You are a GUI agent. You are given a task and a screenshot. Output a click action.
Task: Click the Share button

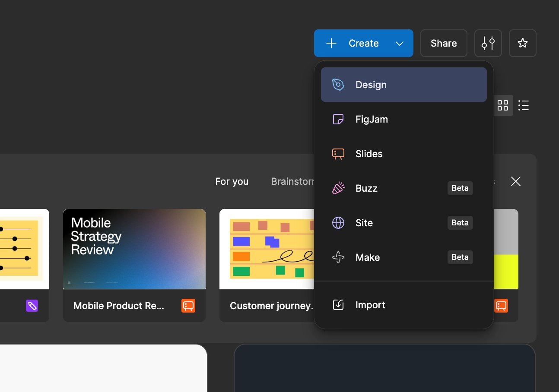click(444, 43)
